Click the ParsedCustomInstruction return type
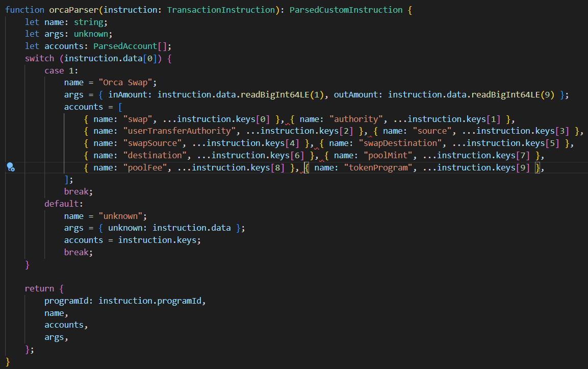This screenshot has width=588, height=369. click(x=346, y=10)
